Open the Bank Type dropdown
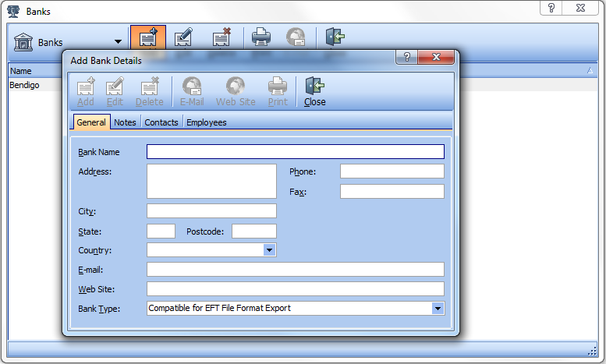Image resolution: width=606 pixels, height=364 pixels. pyautogui.click(x=438, y=309)
